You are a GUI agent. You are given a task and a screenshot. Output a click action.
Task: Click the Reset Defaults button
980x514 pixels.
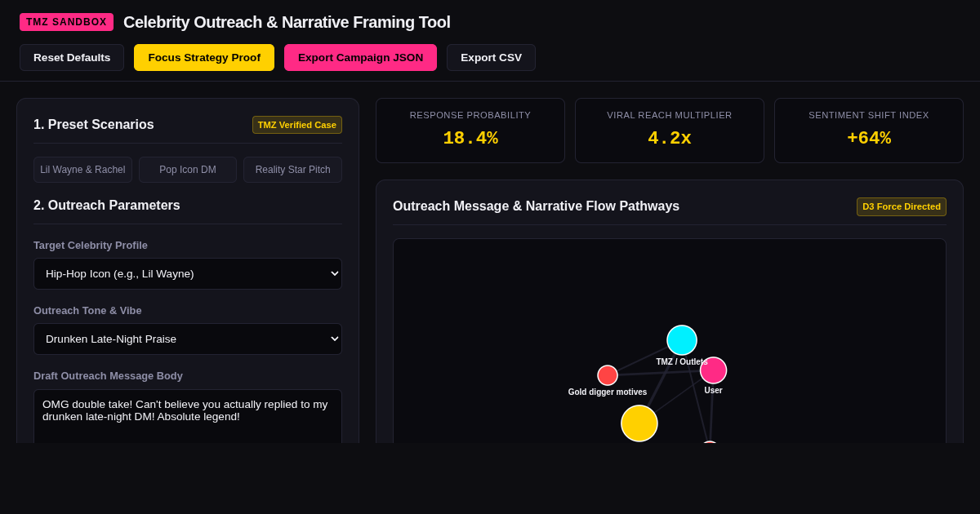[72, 57]
